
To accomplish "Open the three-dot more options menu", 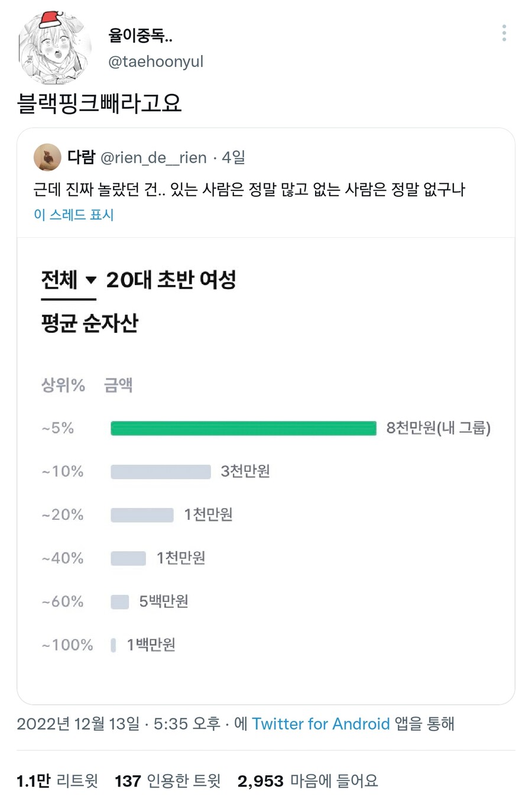I will [x=504, y=33].
